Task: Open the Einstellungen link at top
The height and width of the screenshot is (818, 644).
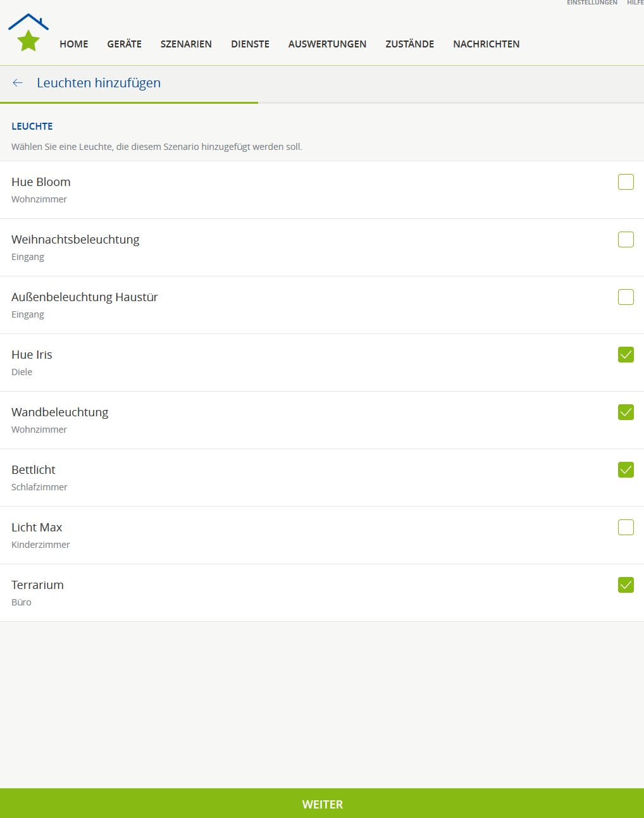Action: point(591,3)
